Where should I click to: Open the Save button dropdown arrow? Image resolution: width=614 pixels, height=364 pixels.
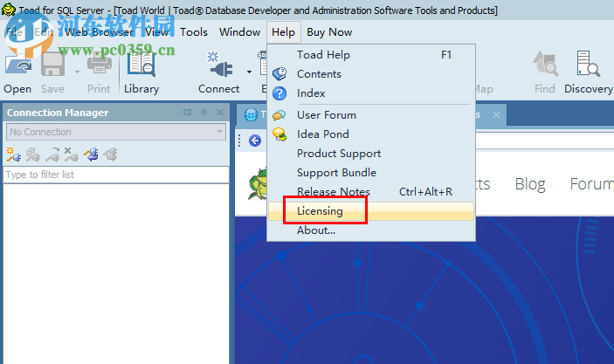pyautogui.click(x=77, y=72)
